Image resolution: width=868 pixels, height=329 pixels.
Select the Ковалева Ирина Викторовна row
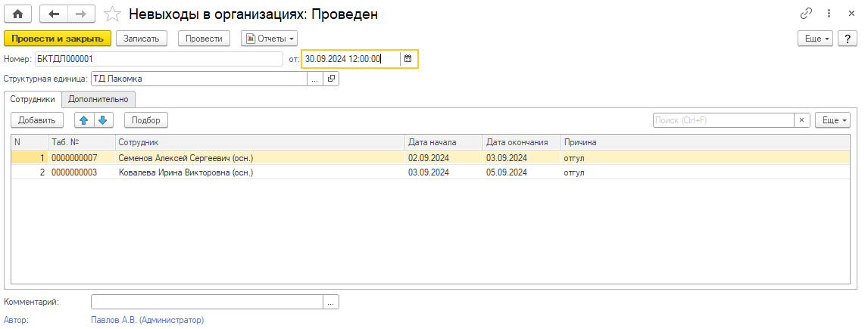pyautogui.click(x=186, y=172)
